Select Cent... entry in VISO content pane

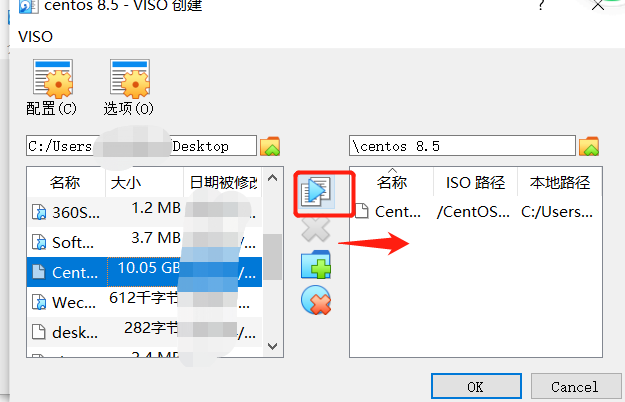[476, 212]
